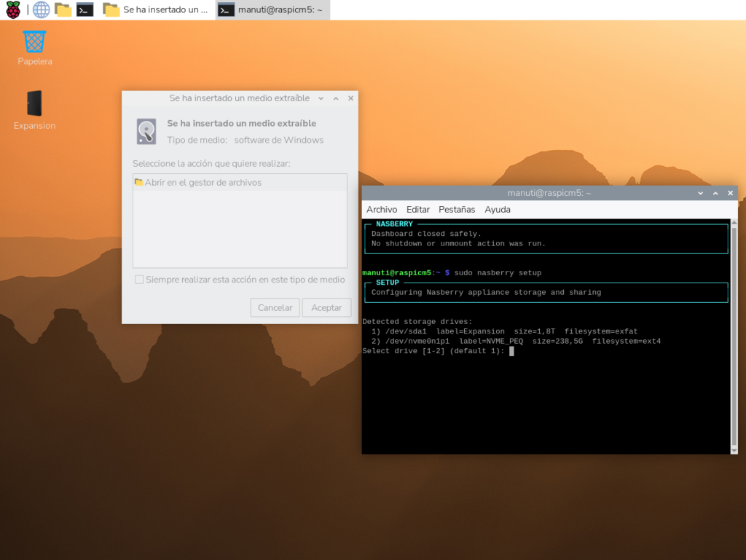
Task: Select Abrir en el gestor de archivos
Action: pyautogui.click(x=240, y=183)
